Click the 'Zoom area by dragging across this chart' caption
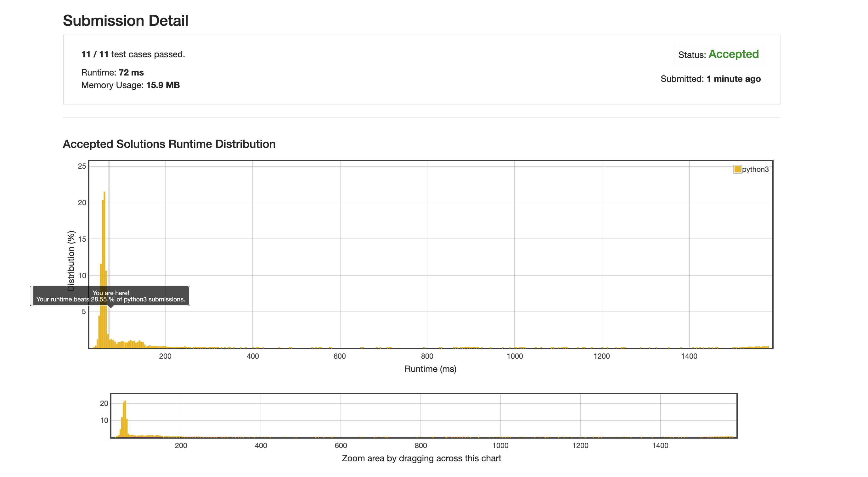The height and width of the screenshot is (477, 868). click(x=421, y=458)
